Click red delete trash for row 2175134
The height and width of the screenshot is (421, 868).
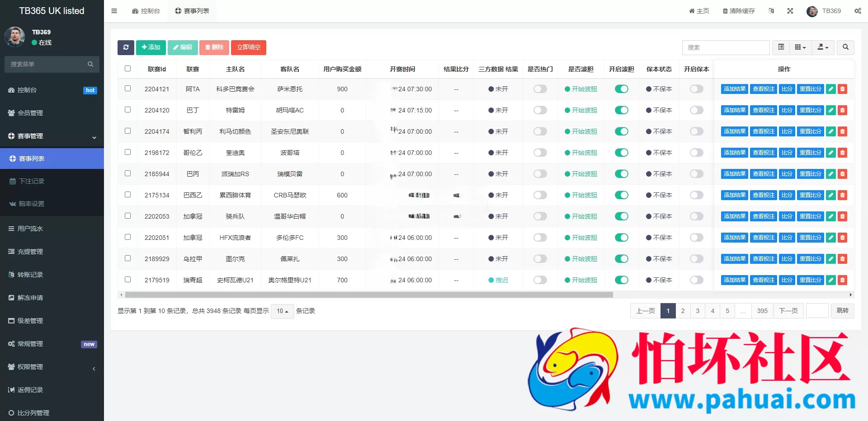pyautogui.click(x=842, y=195)
